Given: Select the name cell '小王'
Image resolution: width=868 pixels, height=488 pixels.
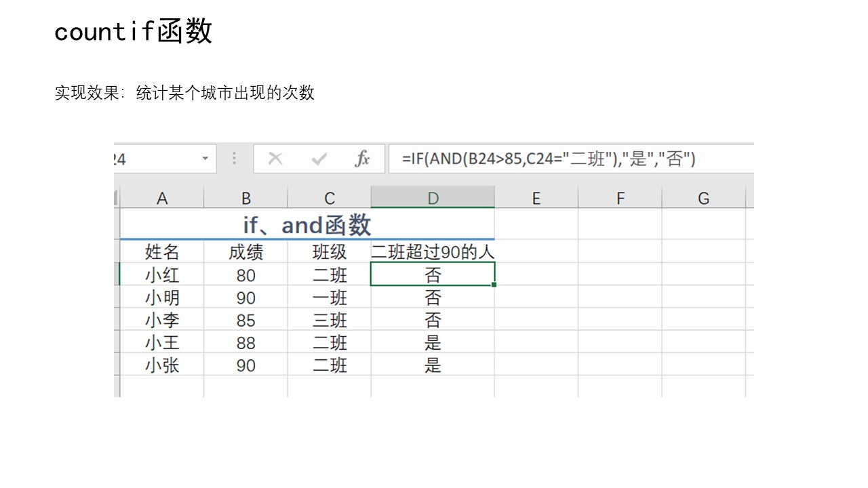Looking at the screenshot, I should (162, 342).
